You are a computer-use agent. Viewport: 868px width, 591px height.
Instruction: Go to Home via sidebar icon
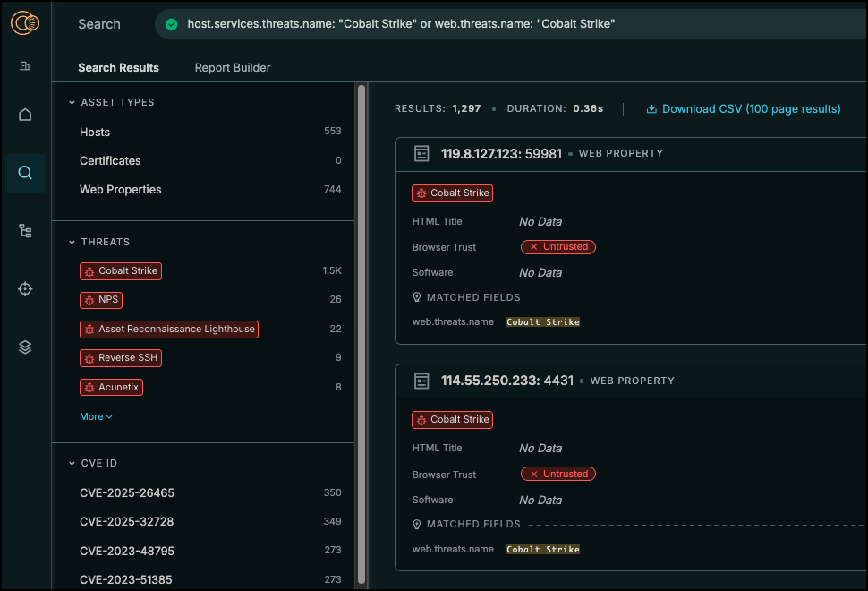[x=25, y=115]
